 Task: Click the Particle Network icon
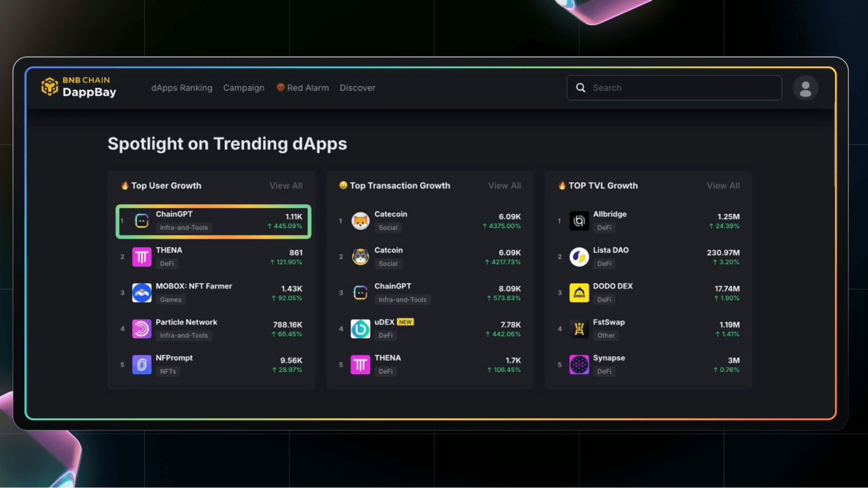pos(142,329)
